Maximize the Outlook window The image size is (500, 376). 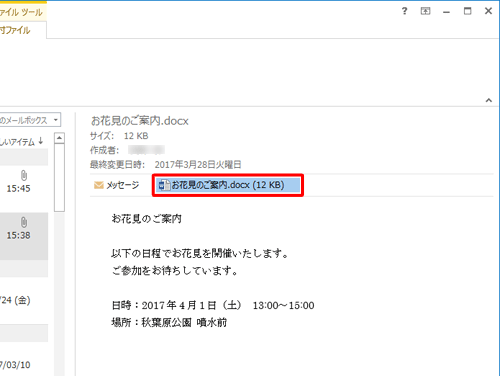[467, 11]
